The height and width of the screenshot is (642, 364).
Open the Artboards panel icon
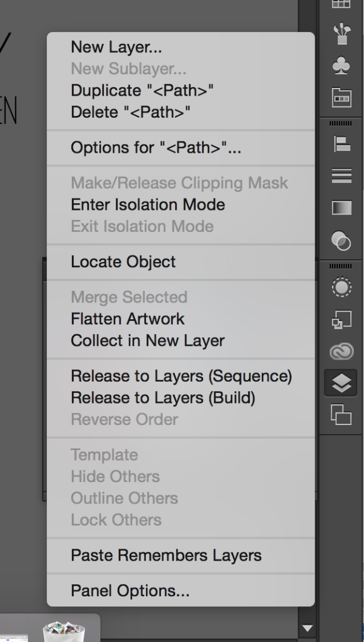(341, 414)
